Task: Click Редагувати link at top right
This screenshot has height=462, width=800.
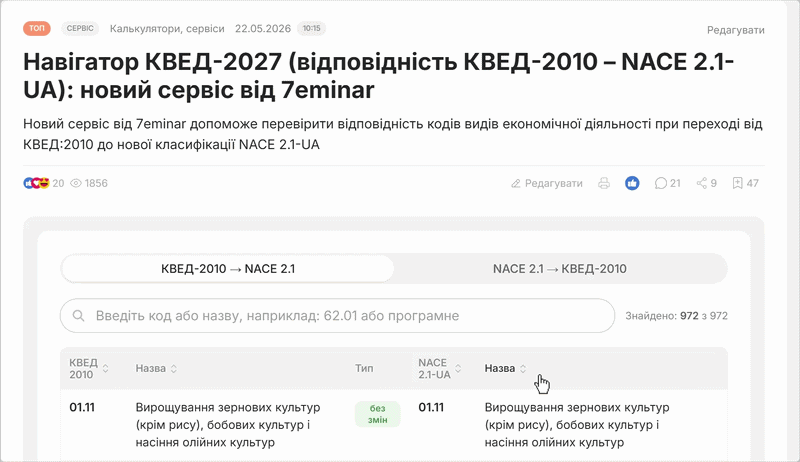Action: [735, 30]
